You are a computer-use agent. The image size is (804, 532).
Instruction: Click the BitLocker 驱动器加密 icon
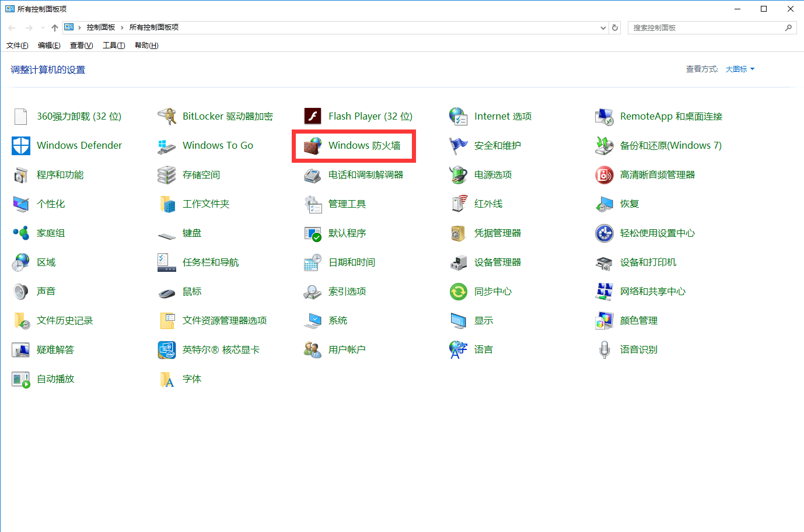167,117
